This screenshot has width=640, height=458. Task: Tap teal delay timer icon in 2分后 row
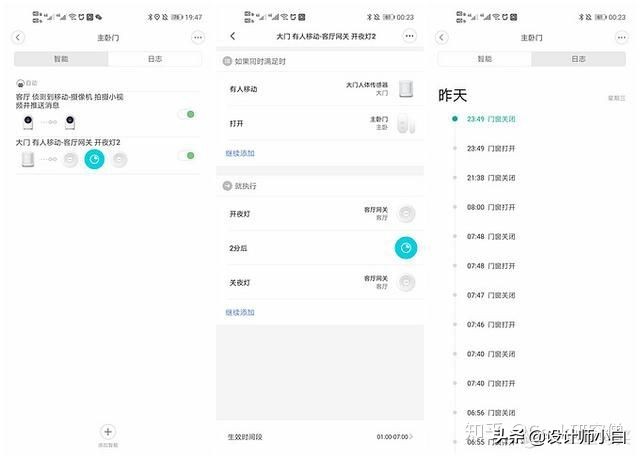406,248
